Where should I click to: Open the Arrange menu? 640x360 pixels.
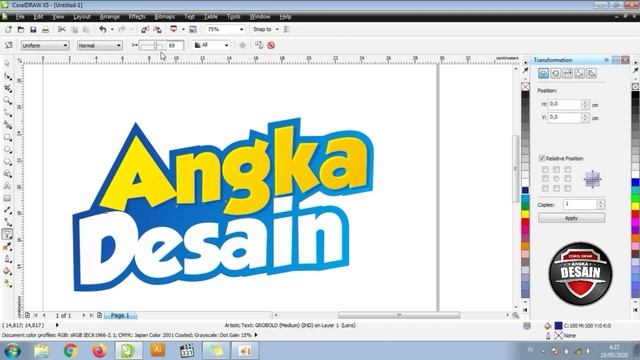click(109, 17)
